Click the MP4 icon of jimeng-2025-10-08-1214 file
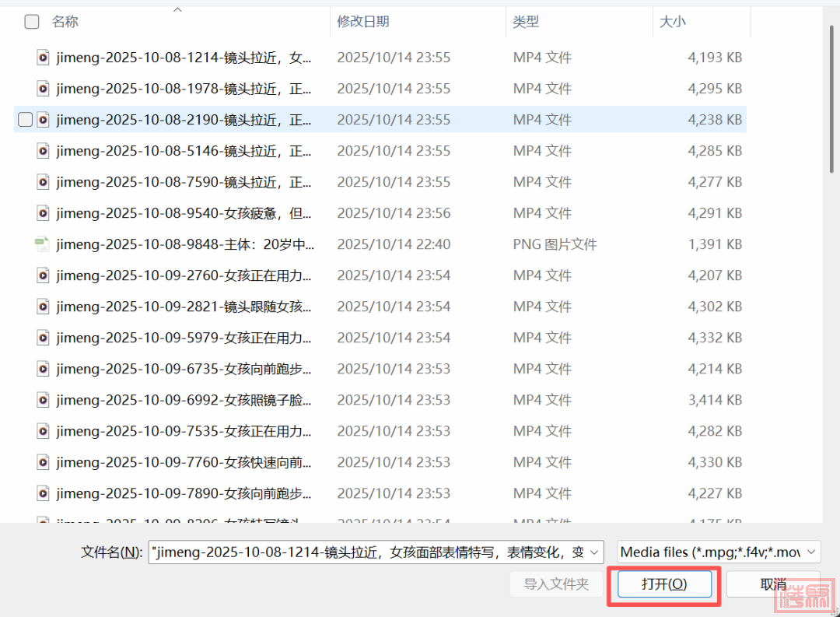Image resolution: width=840 pixels, height=617 pixels. [x=44, y=58]
